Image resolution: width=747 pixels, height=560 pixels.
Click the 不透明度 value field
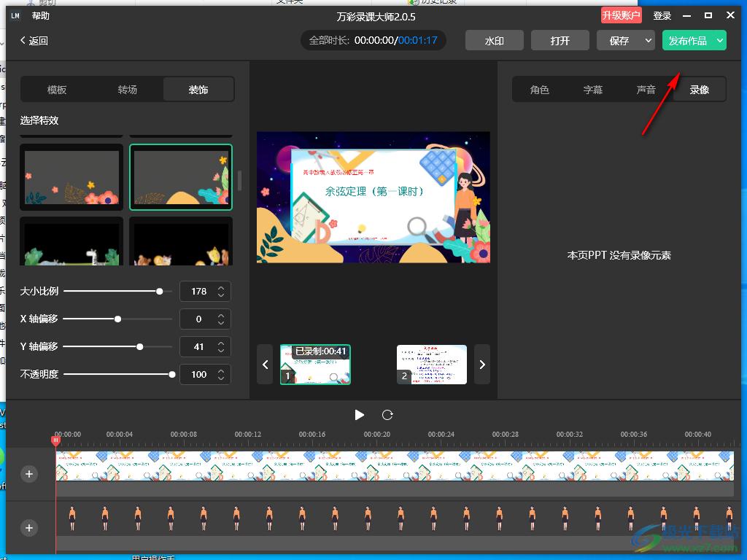[198, 374]
